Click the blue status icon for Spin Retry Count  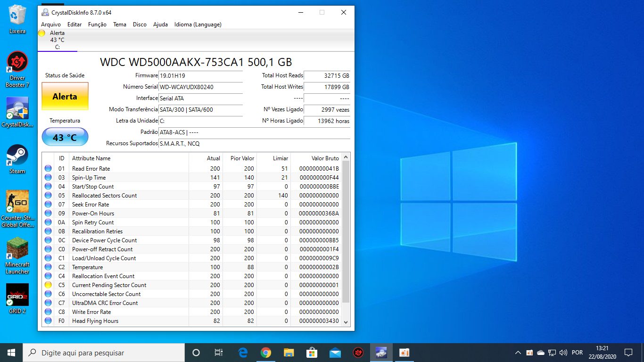(x=48, y=222)
